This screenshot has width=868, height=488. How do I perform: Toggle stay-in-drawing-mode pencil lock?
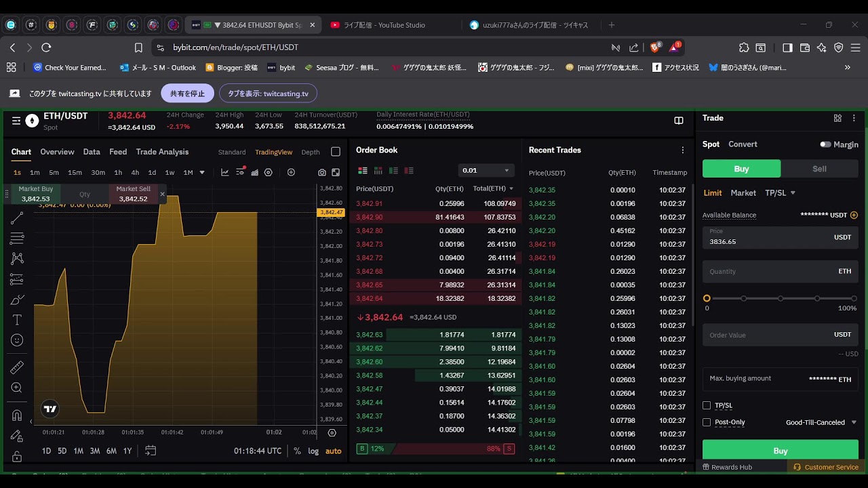click(x=17, y=435)
